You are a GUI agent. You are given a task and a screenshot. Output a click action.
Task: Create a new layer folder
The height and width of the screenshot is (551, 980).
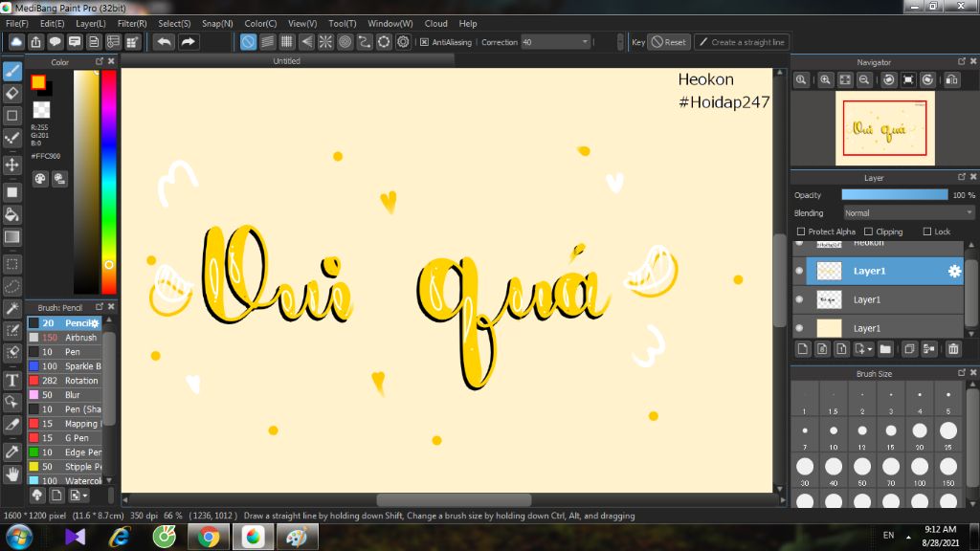click(885, 349)
